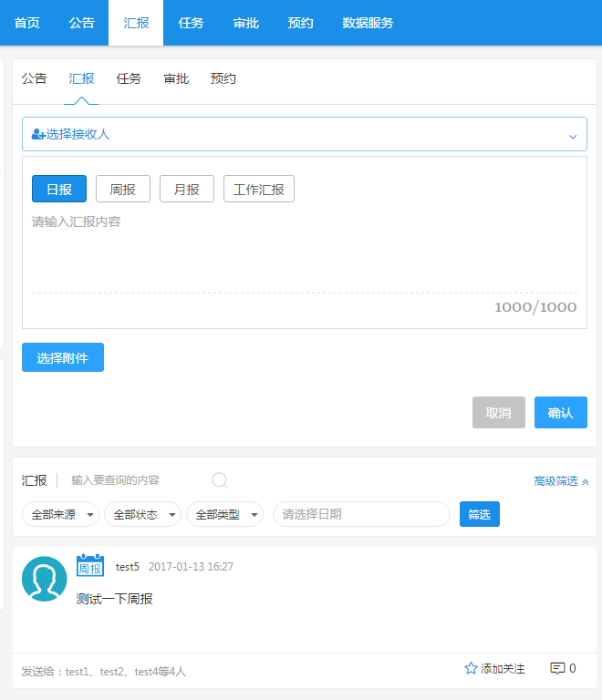Click test5's user avatar
This screenshot has height=700, width=602.
(44, 579)
